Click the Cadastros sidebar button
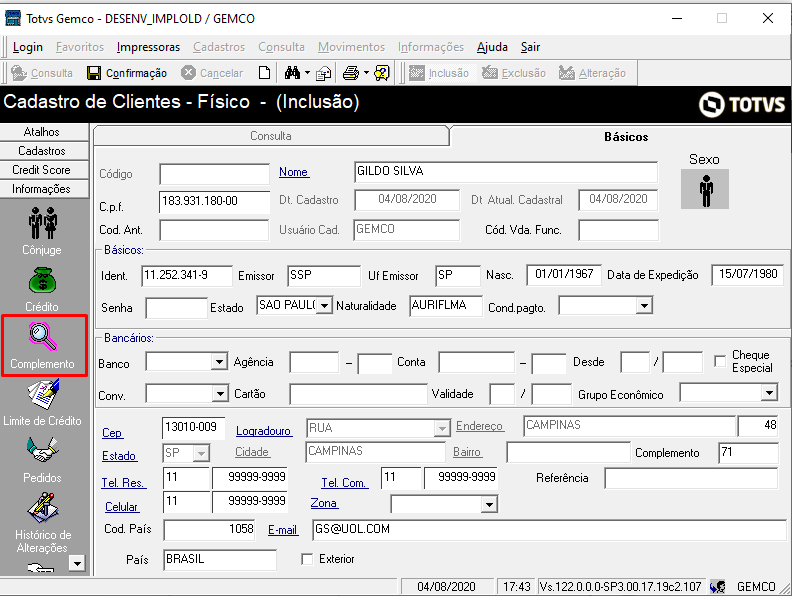792x596 pixels. click(x=44, y=151)
